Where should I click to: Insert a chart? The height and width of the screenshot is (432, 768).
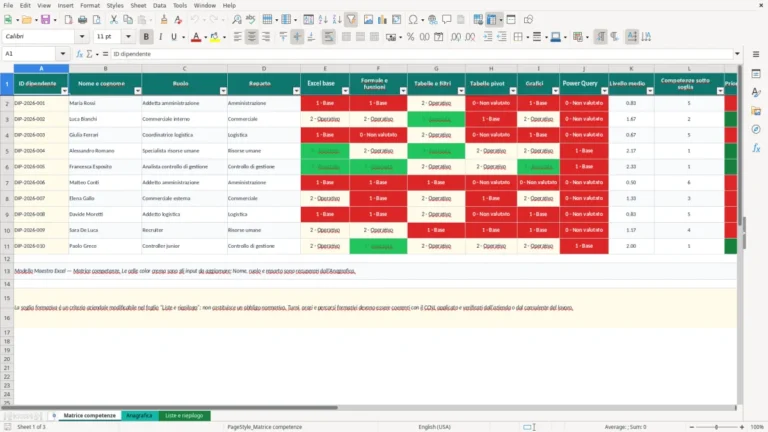[x=383, y=20]
